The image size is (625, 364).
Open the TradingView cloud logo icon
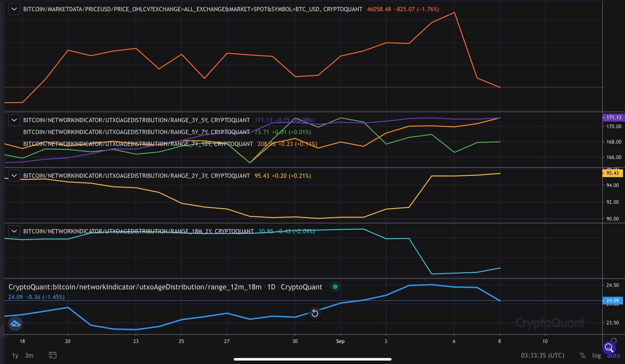(x=15, y=323)
